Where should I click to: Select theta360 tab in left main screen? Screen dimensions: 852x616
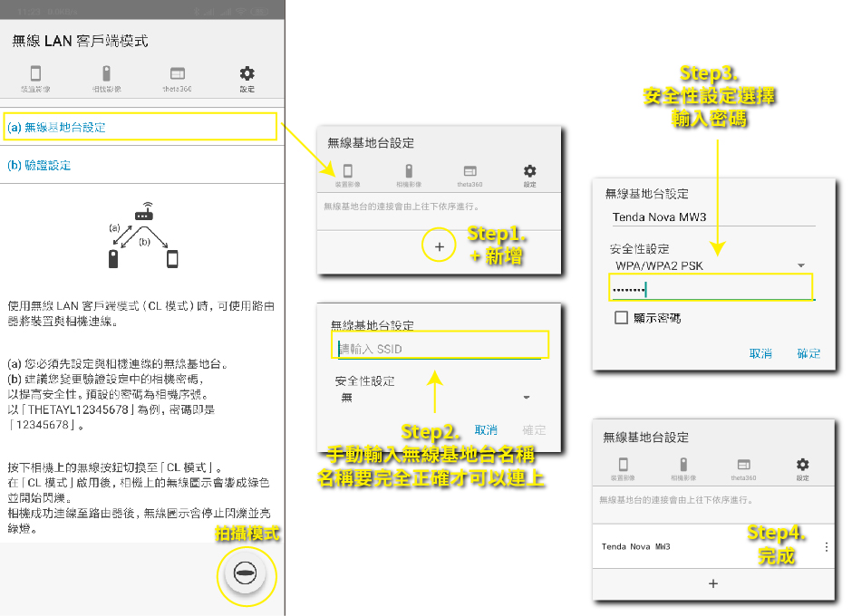point(178,79)
